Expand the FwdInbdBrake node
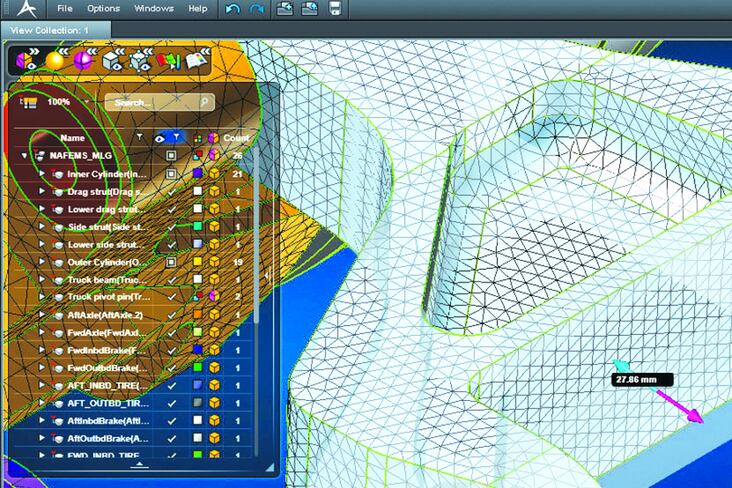 pos(42,350)
